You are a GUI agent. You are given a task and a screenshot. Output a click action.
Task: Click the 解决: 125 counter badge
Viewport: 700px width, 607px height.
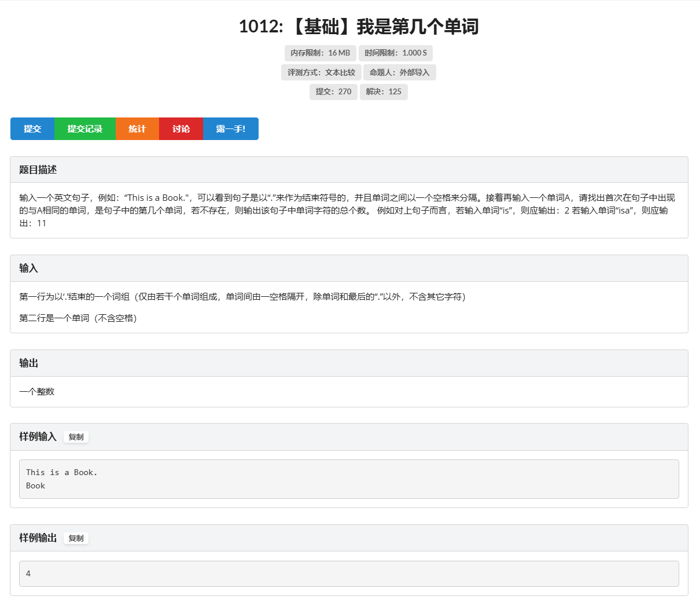pos(384,91)
